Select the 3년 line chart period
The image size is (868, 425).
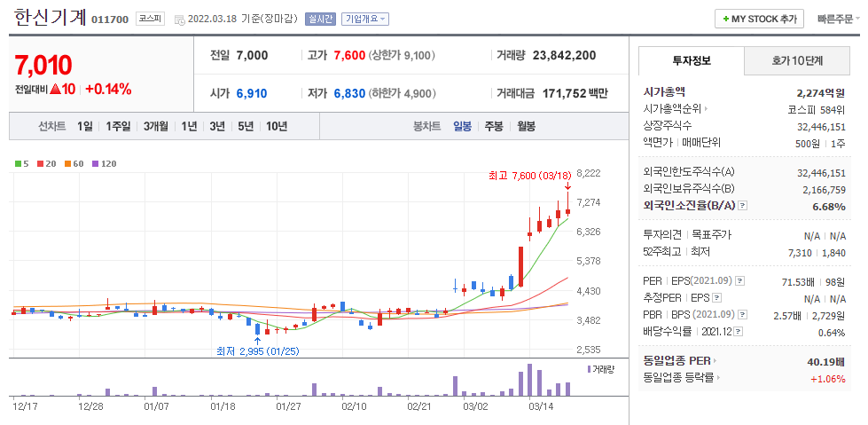click(217, 126)
